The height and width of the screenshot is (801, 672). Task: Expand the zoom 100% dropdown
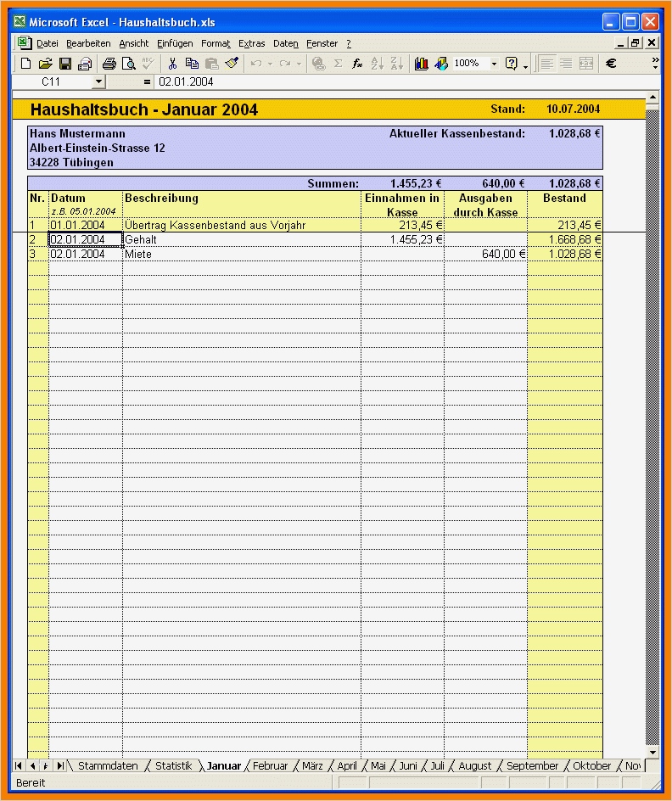pos(494,64)
